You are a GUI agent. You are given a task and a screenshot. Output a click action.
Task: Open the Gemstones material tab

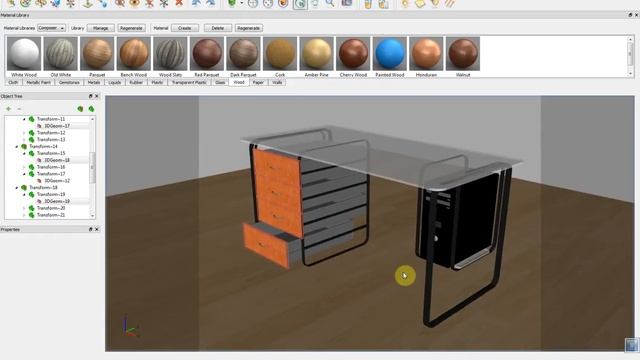tap(69, 82)
